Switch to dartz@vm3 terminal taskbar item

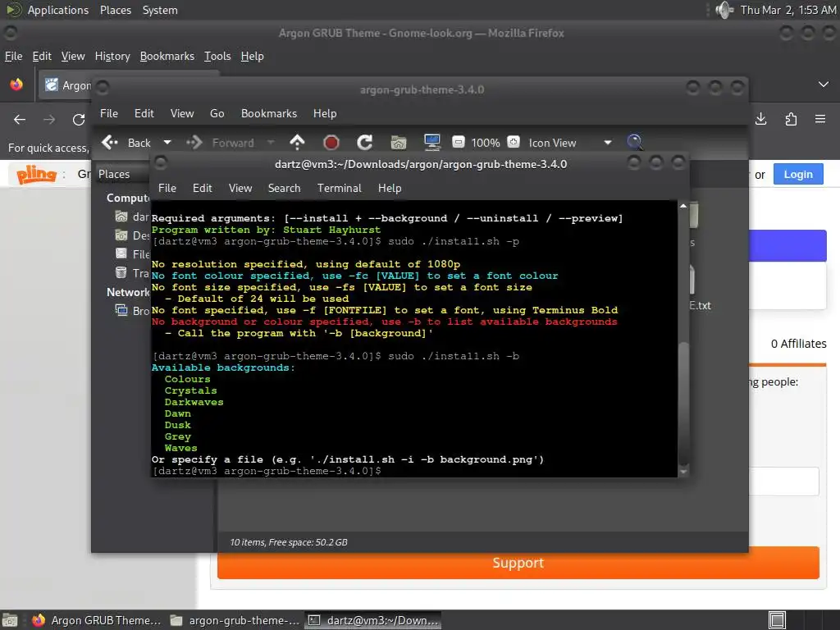pyautogui.click(x=373, y=620)
